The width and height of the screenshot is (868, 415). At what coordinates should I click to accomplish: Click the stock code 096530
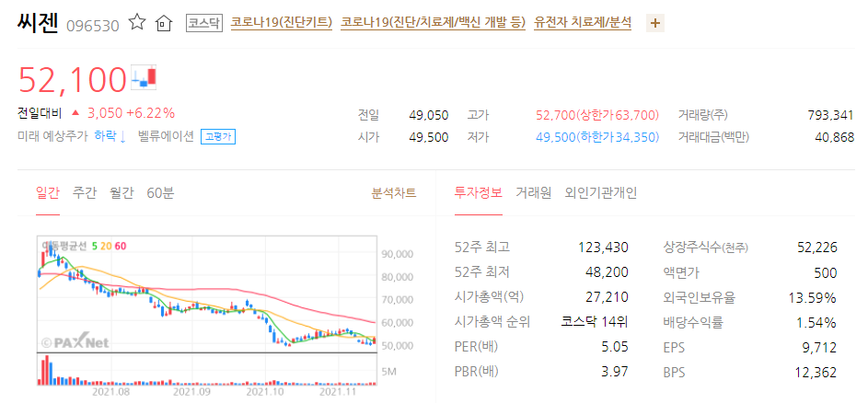92,26
